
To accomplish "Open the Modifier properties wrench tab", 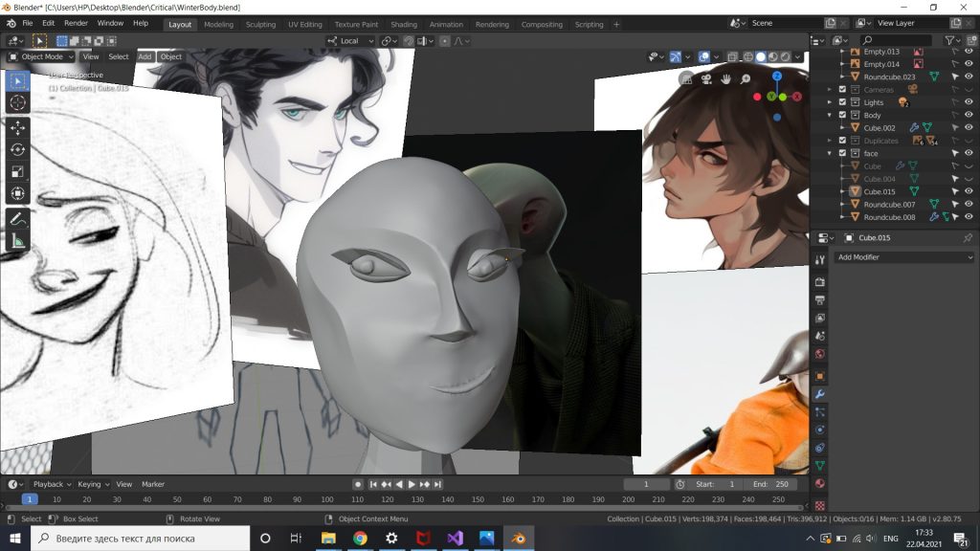I will click(x=820, y=394).
